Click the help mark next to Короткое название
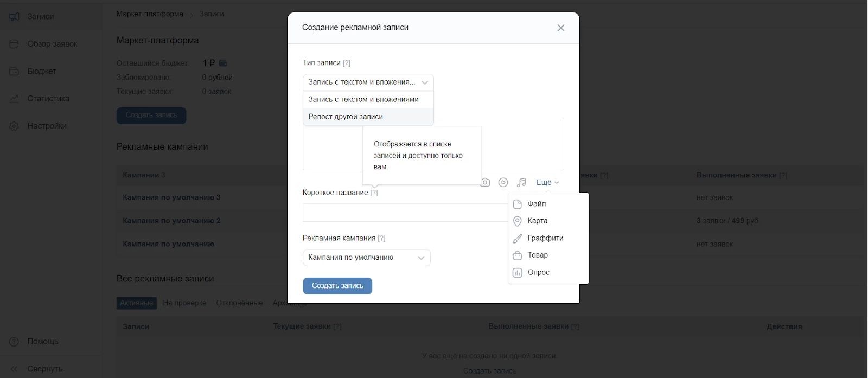 click(x=374, y=193)
